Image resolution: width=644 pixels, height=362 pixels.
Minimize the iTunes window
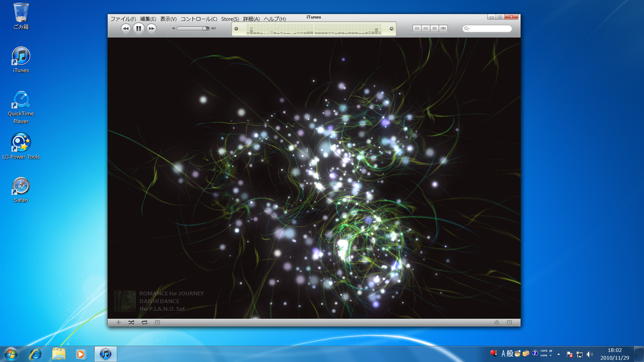[492, 17]
